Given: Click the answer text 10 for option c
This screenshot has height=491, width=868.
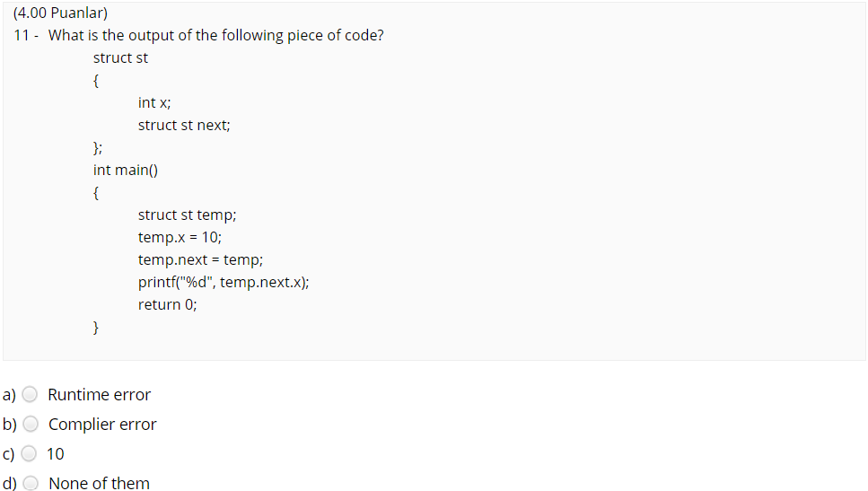Looking at the screenshot, I should tap(56, 454).
